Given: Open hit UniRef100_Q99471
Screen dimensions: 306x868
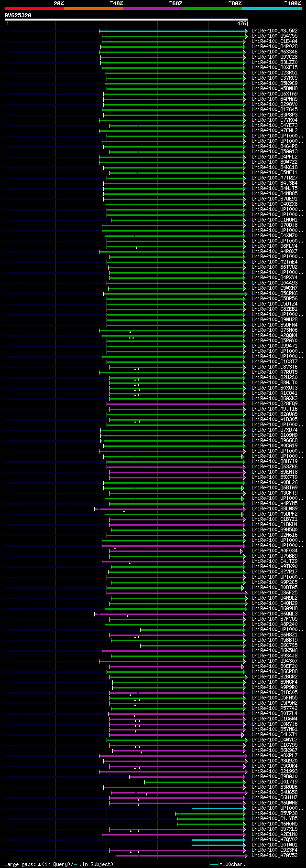Looking at the screenshot, I should pos(274,346).
